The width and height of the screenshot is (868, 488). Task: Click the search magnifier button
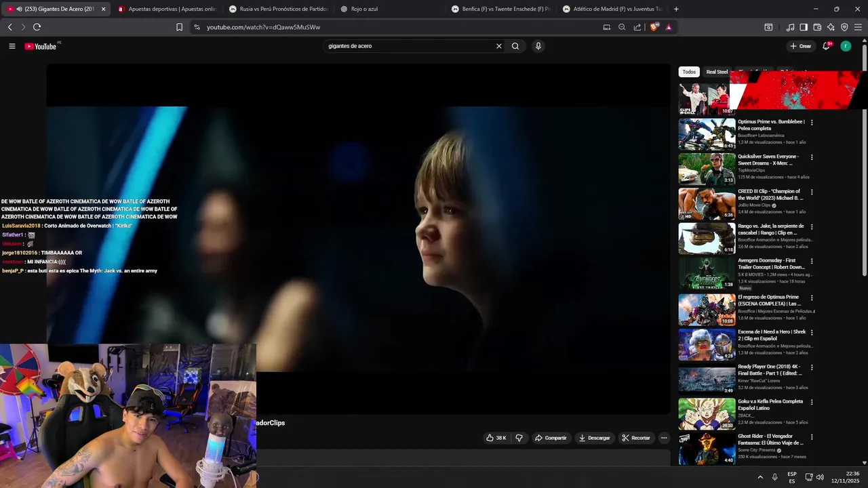pos(515,46)
